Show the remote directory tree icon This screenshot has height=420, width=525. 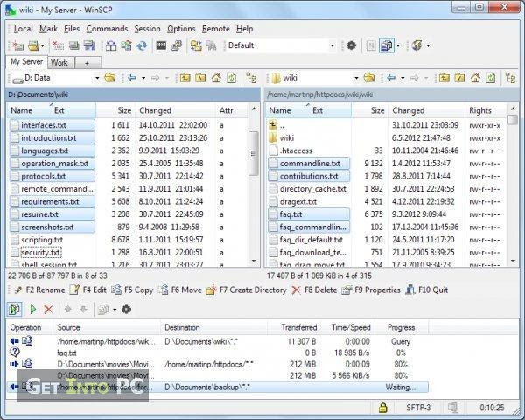pos(510,78)
